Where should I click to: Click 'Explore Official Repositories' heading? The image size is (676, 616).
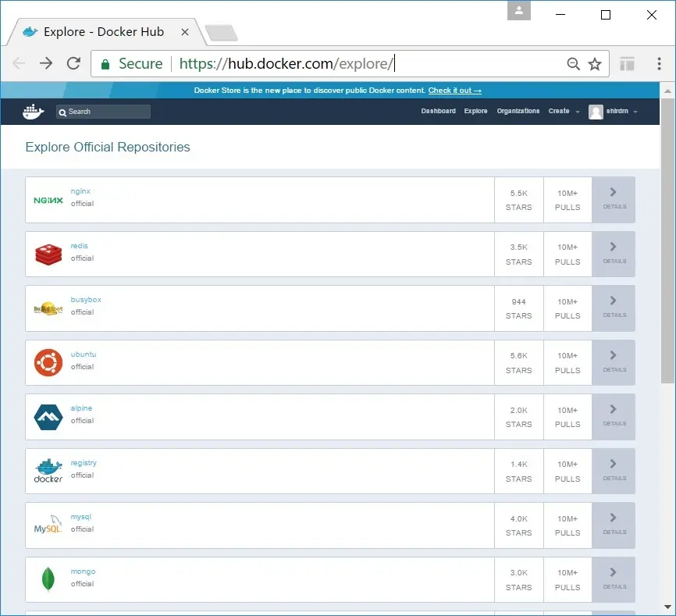click(108, 147)
